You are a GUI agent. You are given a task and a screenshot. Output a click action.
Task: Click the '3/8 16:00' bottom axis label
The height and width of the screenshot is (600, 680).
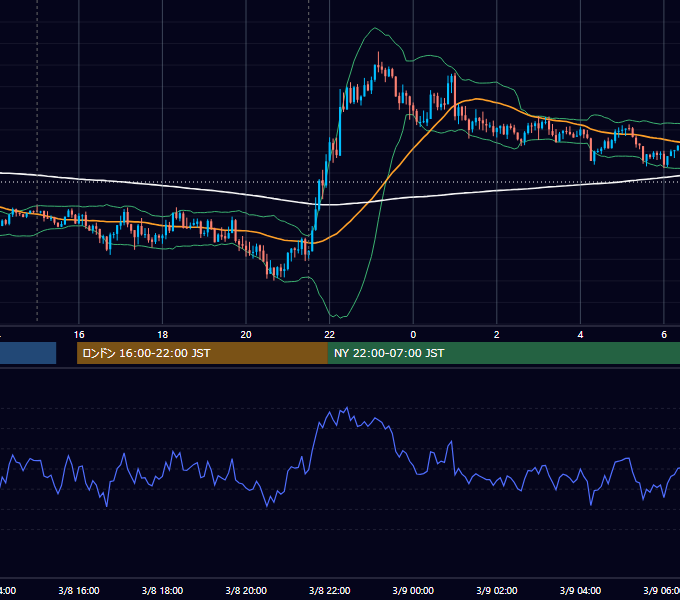click(x=79, y=591)
